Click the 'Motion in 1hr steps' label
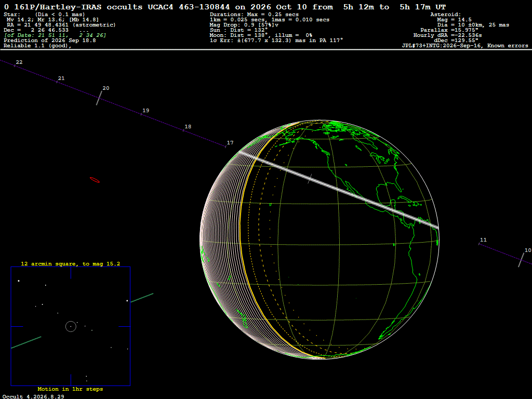Viewport: 532px width, 399px height. pyautogui.click(x=70, y=389)
